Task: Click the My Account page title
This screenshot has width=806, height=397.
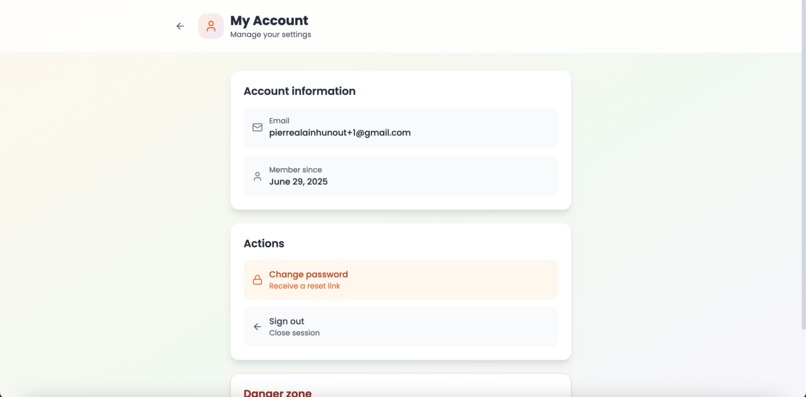Action: coord(269,21)
